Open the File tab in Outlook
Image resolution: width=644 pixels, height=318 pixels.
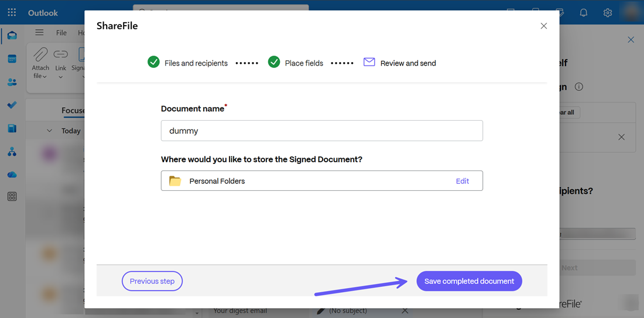pyautogui.click(x=61, y=33)
